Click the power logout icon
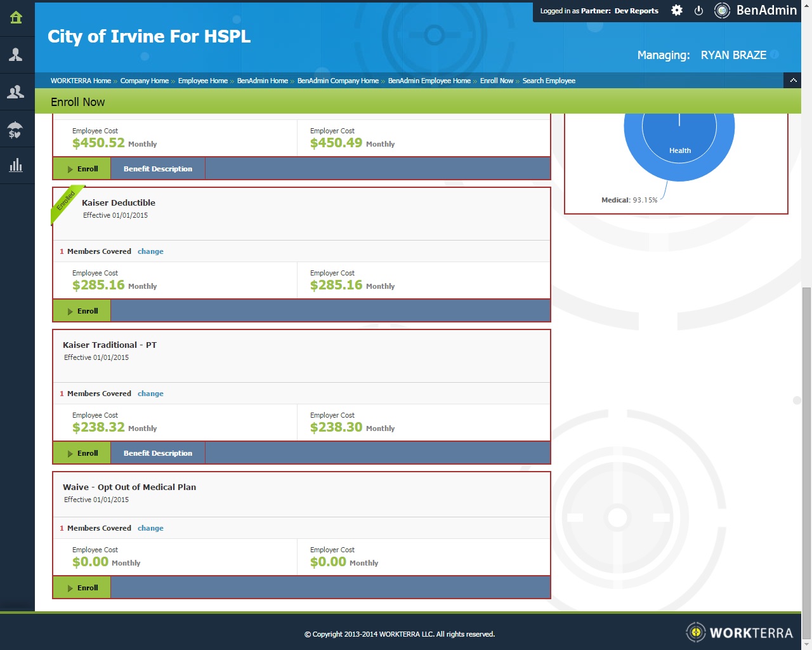Screen dimensions: 812x650 tap(698, 11)
